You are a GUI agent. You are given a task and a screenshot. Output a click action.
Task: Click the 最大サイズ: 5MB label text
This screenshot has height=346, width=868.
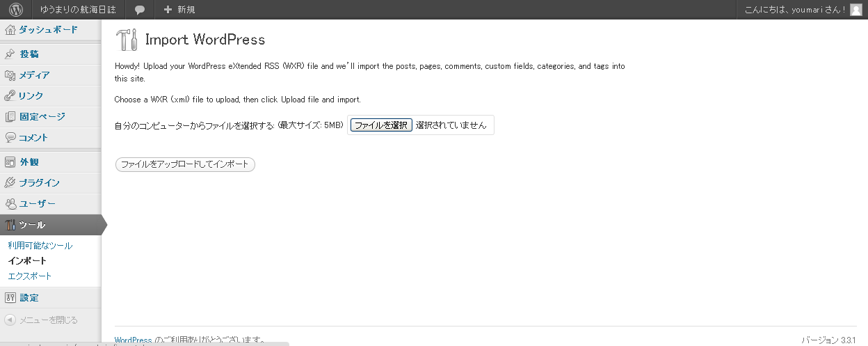tap(310, 125)
